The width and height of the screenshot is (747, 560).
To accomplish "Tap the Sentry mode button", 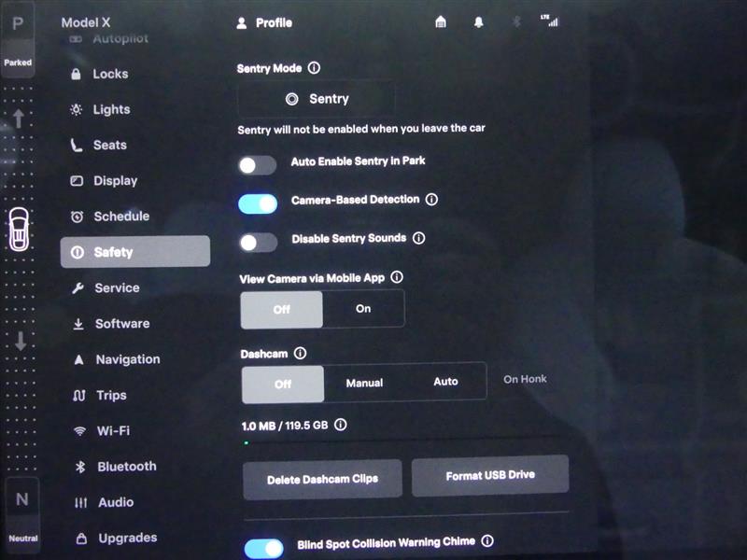I will pyautogui.click(x=317, y=99).
